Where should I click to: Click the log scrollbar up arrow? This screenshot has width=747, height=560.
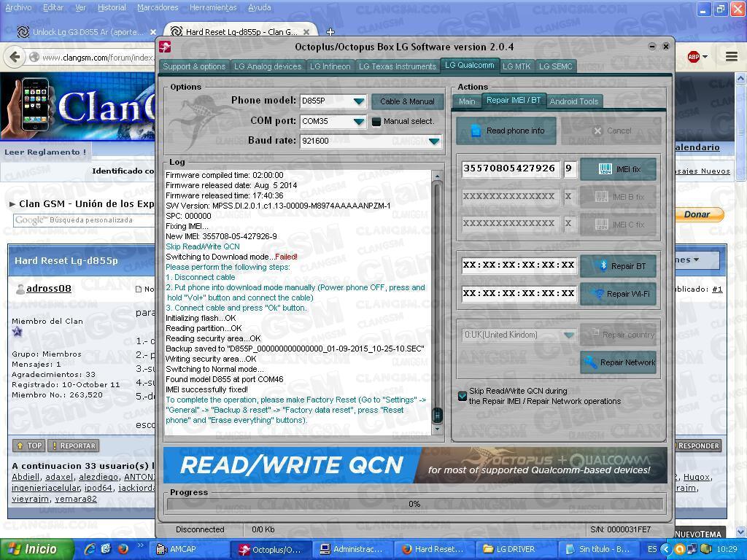437,176
